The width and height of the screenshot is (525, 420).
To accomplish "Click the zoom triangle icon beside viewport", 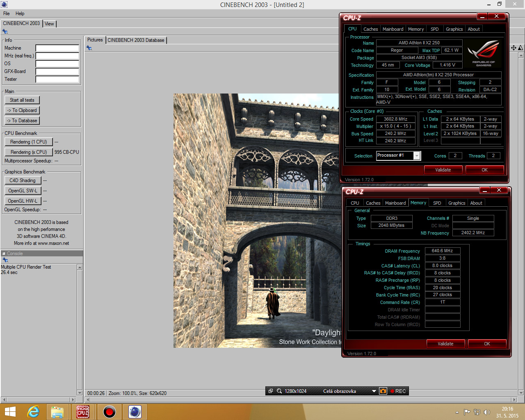I will [x=520, y=48].
